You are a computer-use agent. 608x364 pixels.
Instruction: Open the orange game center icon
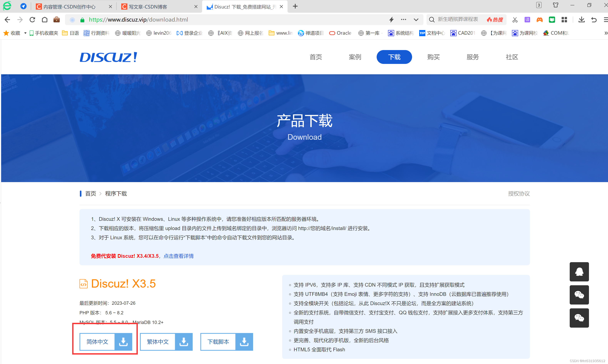(539, 20)
